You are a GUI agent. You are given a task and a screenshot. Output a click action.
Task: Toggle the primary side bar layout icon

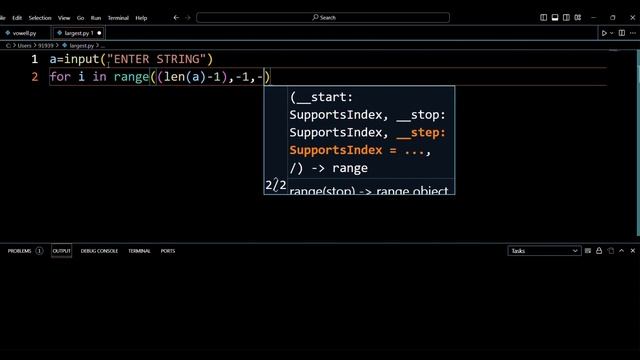click(x=544, y=18)
